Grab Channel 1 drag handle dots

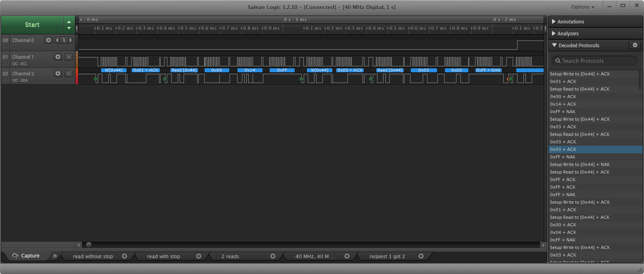pyautogui.click(x=6, y=63)
